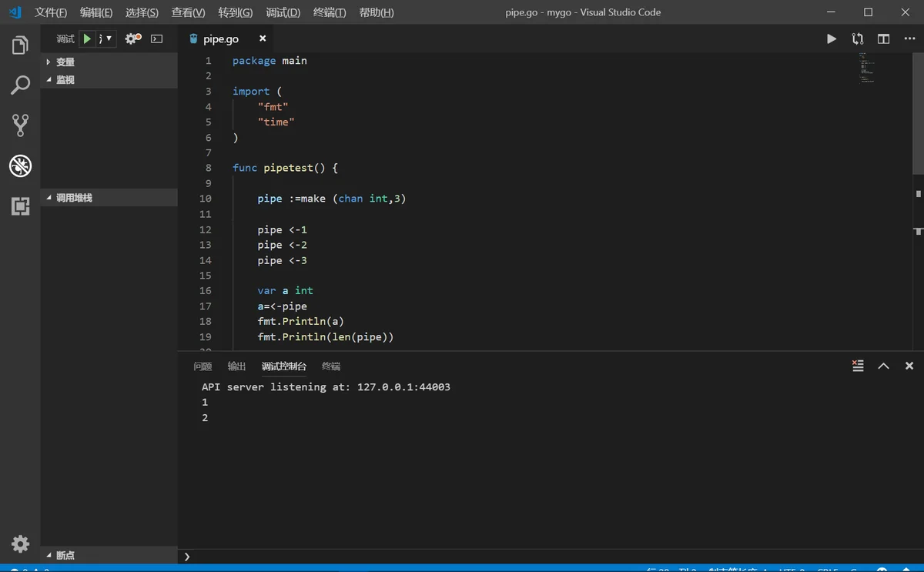Click the "fmt" import string
This screenshot has height=572, width=924.
pos(273,107)
